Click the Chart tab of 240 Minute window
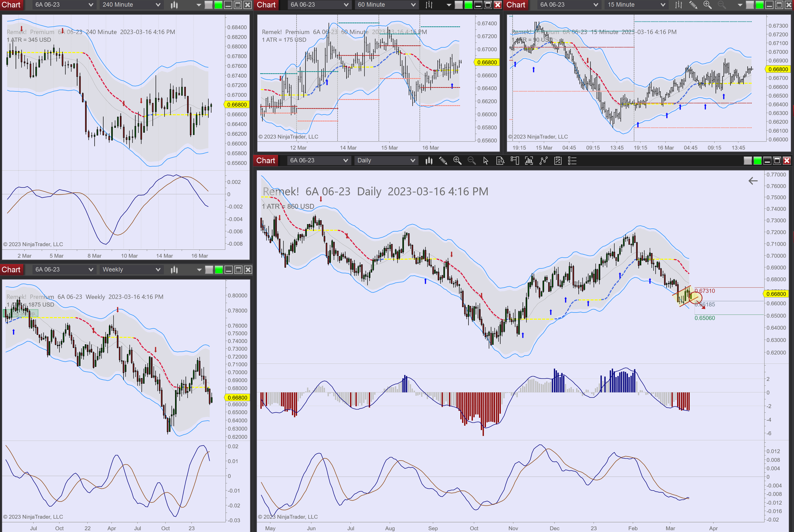This screenshot has height=532, width=794. click(11, 5)
